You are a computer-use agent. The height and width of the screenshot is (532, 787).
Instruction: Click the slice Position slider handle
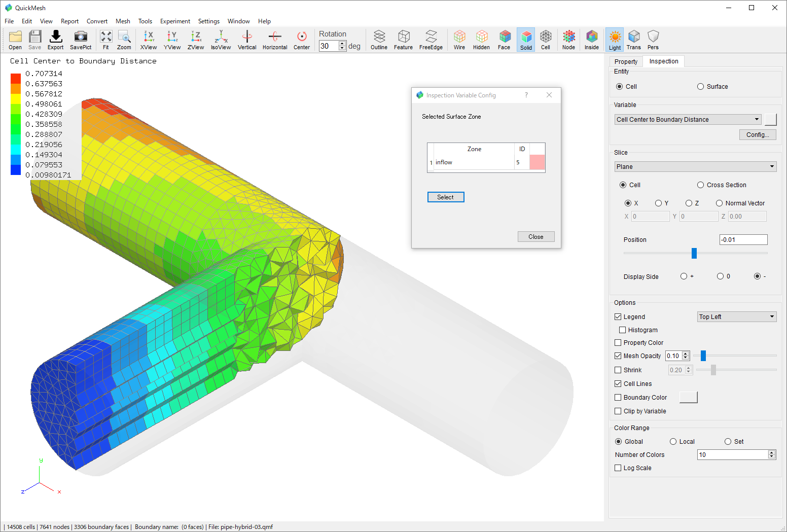pyautogui.click(x=694, y=253)
